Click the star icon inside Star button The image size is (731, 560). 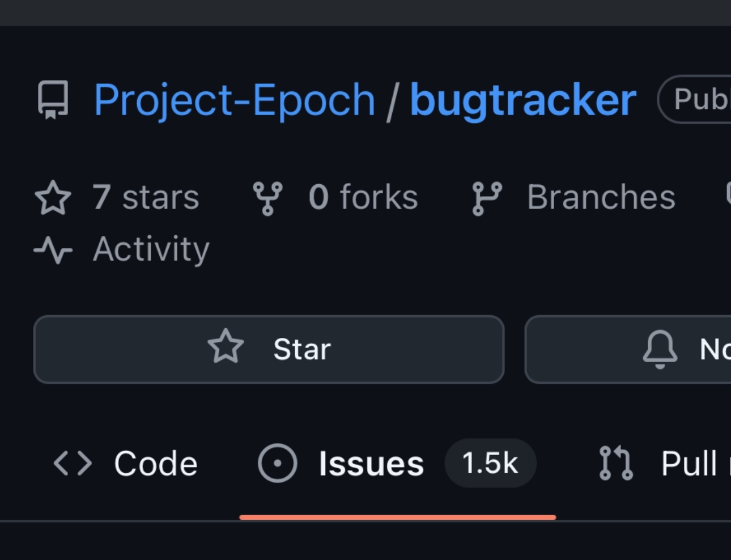pos(226,346)
